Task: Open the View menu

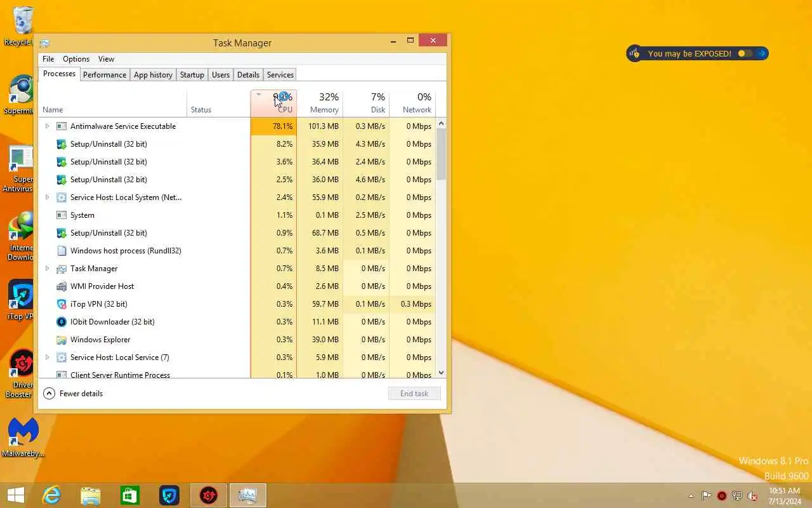Action: pyautogui.click(x=106, y=59)
